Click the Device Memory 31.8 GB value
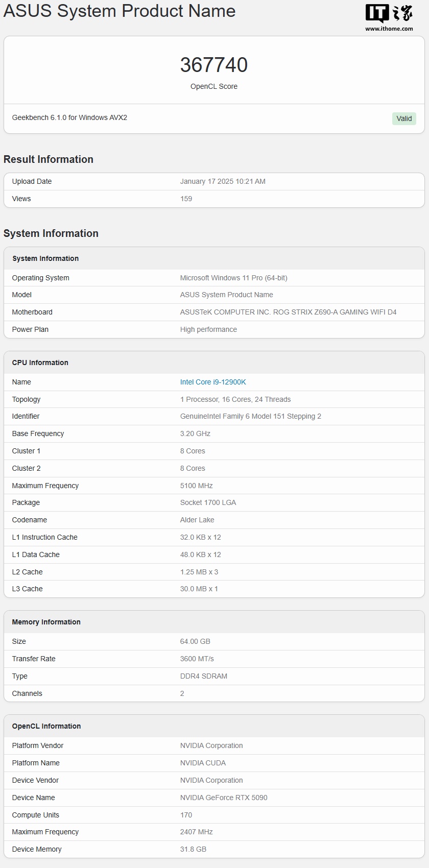The image size is (429, 868). coord(193,849)
